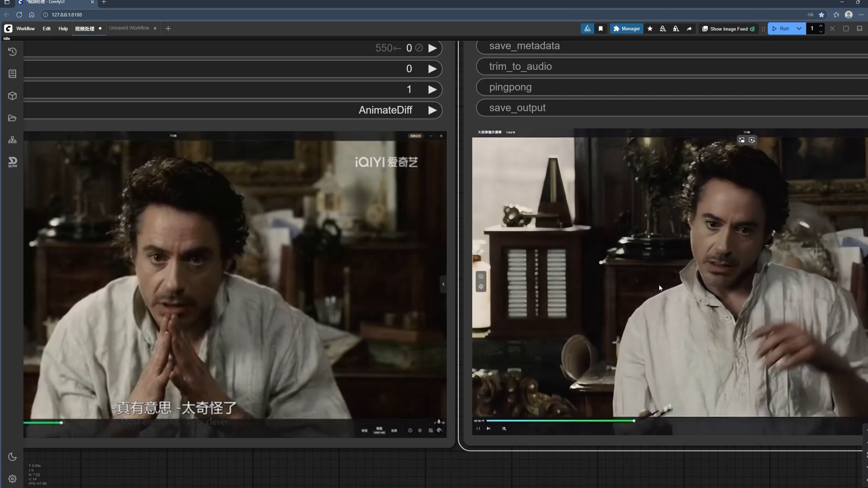Open browser profile avatar
Viewport: 868px width, 488px height.
[x=849, y=15]
